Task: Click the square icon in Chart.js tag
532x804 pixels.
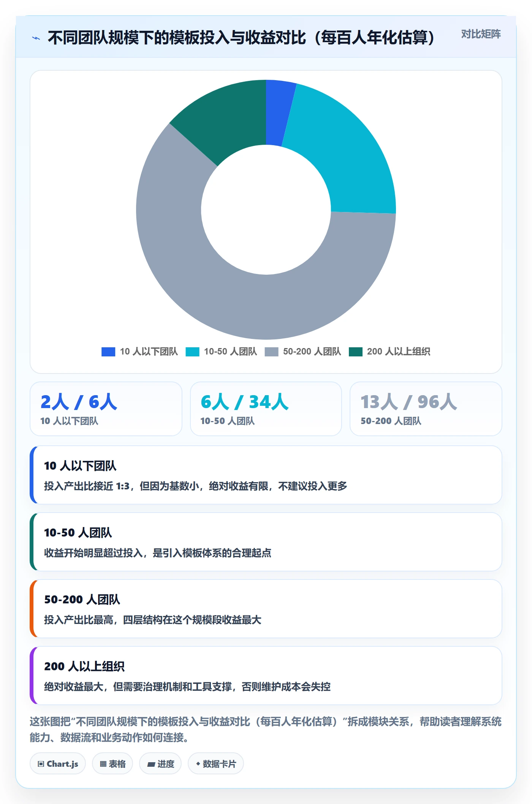Action: [x=41, y=764]
